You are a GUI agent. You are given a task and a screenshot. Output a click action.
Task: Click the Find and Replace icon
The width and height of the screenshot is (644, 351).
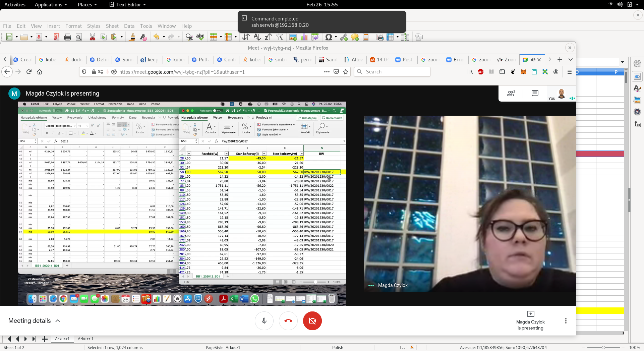pos(189,37)
